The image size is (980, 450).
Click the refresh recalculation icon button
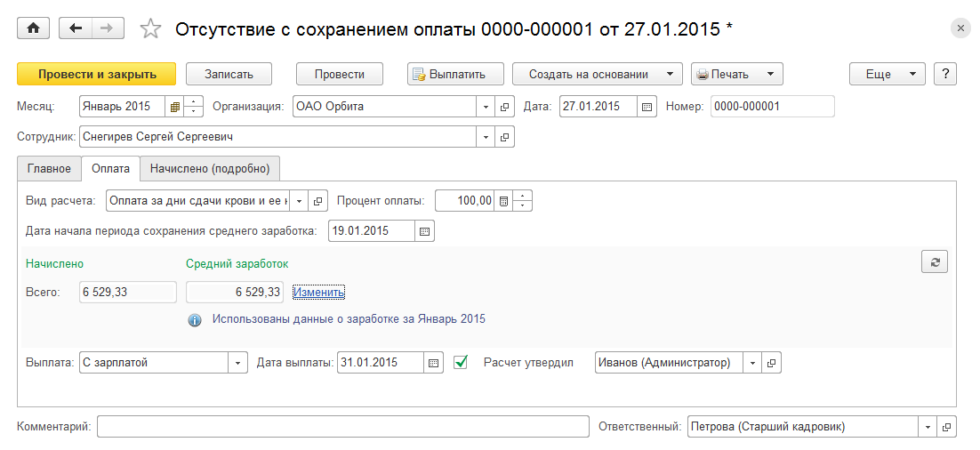(935, 261)
